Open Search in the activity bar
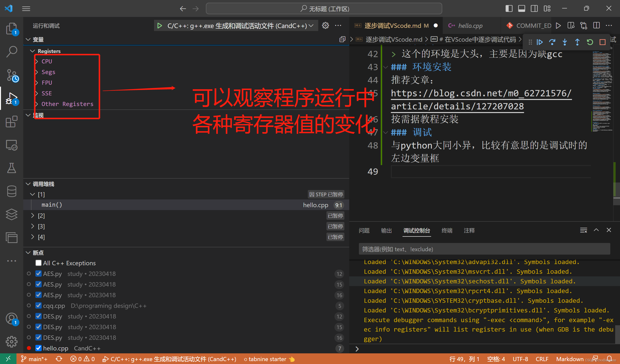620x364 pixels. (x=11, y=52)
